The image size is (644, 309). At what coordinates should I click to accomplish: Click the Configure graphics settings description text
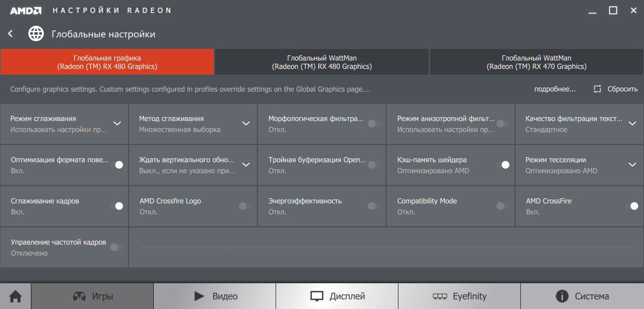point(190,89)
